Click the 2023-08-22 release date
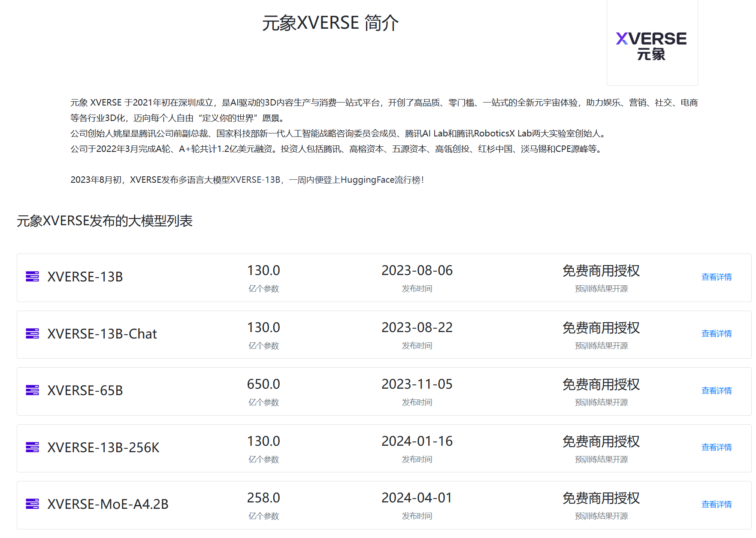This screenshot has height=538, width=756. (x=417, y=327)
